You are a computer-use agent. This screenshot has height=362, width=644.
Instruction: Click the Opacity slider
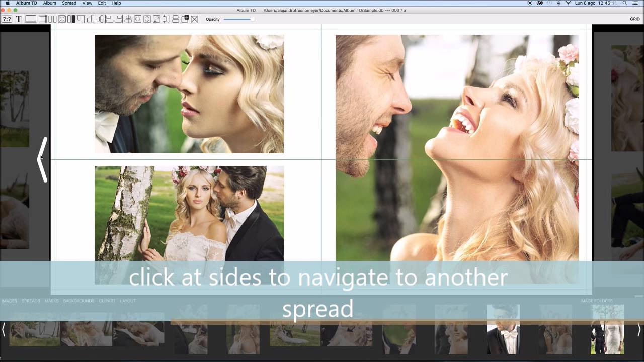[x=238, y=19]
